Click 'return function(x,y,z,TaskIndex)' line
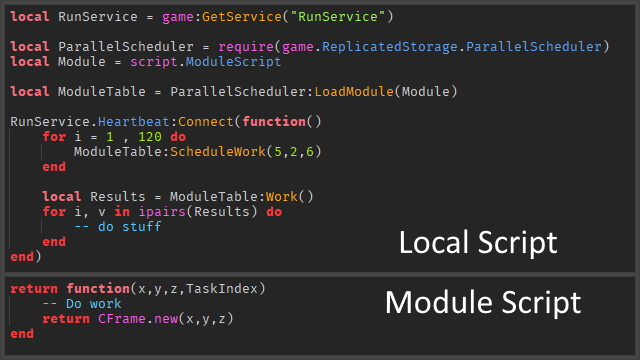The height and width of the screenshot is (360, 640). [x=138, y=289]
